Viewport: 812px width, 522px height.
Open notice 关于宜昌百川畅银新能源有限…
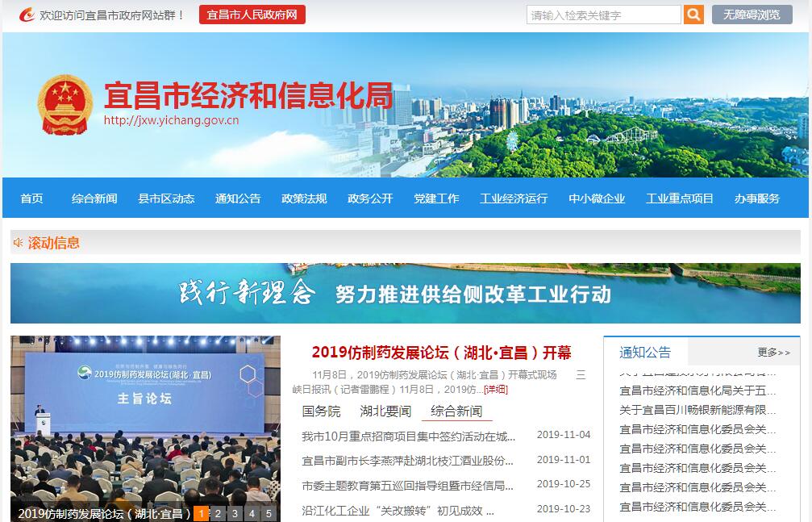click(x=697, y=410)
